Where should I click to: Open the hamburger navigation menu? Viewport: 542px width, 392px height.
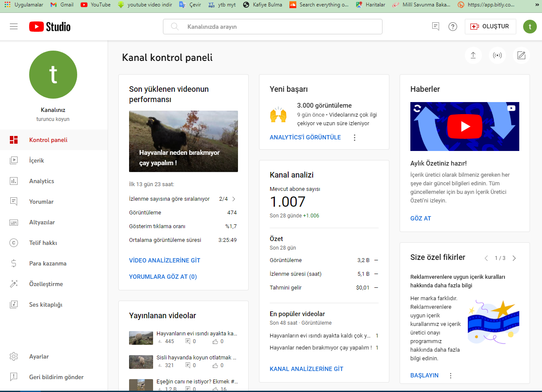coord(14,27)
